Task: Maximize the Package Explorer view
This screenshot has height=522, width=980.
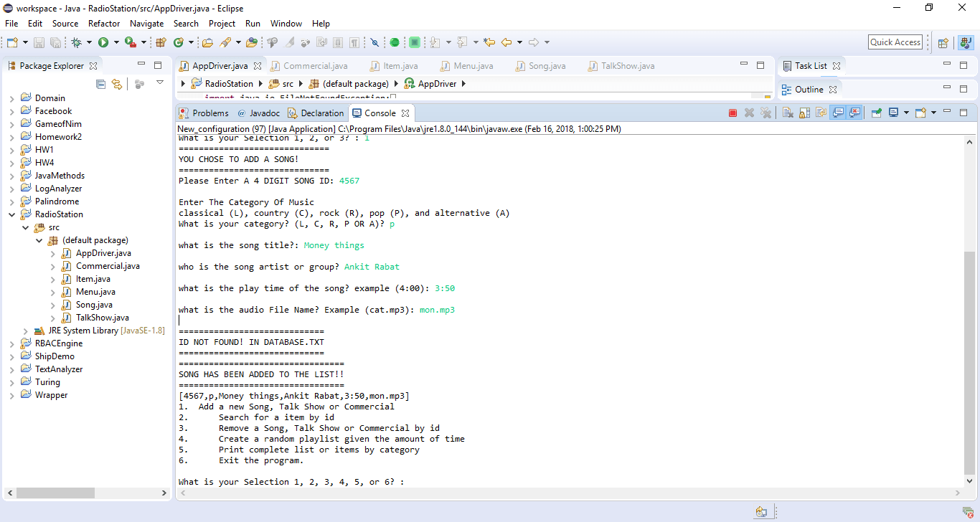Action: 159,65
